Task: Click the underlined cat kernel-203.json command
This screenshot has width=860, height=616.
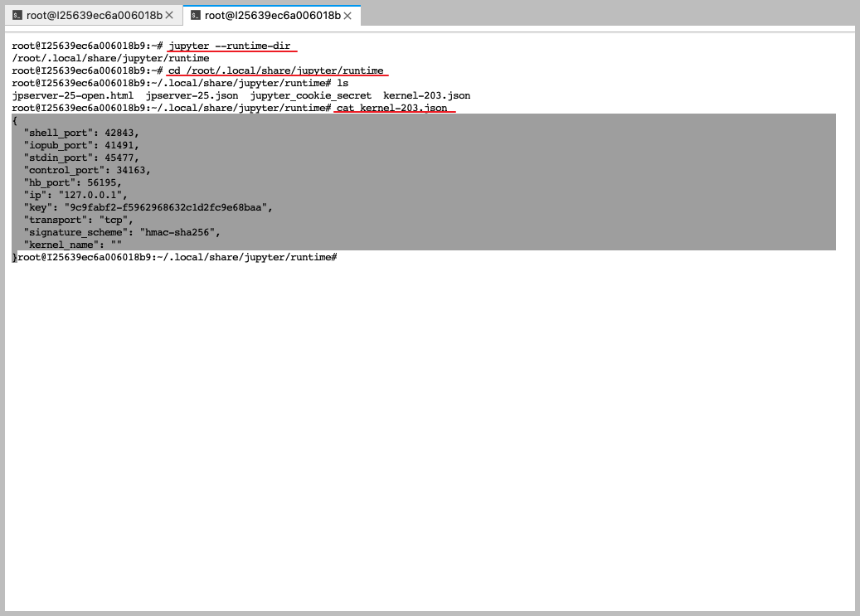Action: (x=392, y=108)
